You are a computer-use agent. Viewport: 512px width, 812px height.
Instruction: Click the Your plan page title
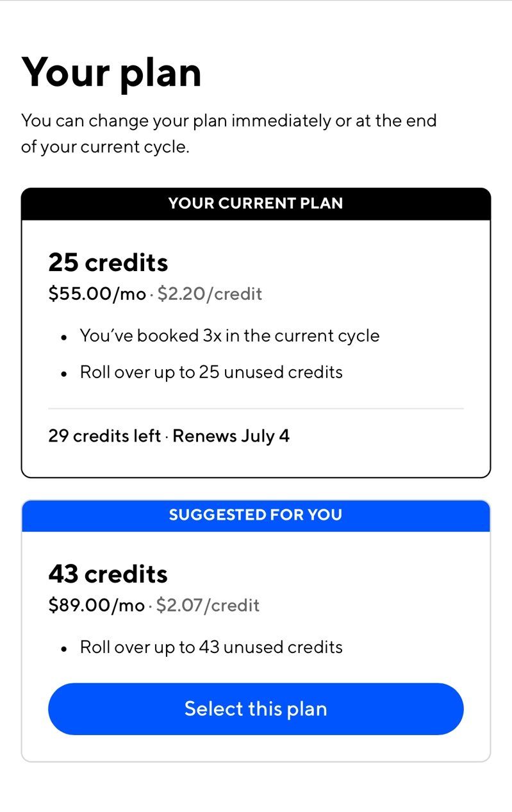[x=112, y=72]
